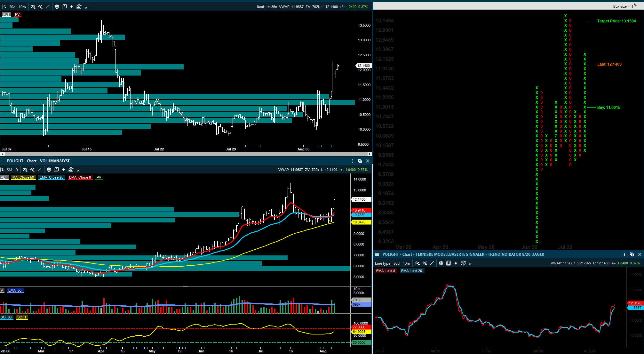Screen dimensions: 644x354
Task: Open chart type selector in VOLUMANALYSE toolbar
Action: (x=2, y=170)
